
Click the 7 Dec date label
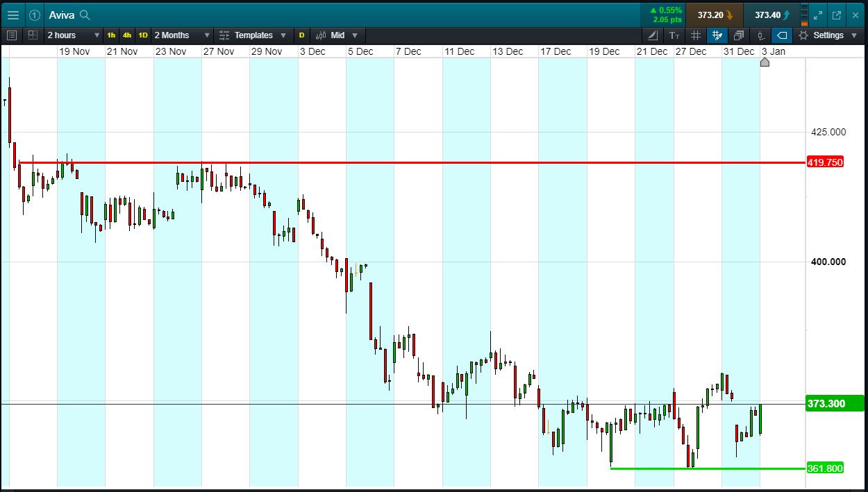coord(408,51)
